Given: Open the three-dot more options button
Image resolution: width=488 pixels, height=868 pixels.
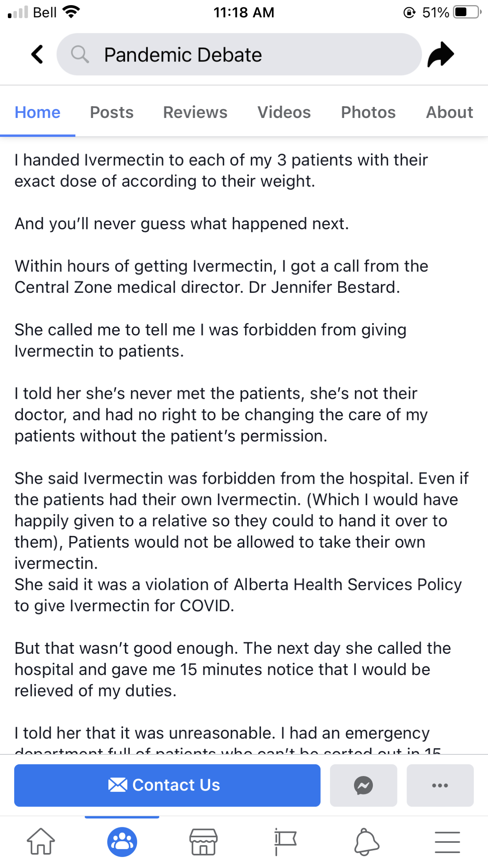Looking at the screenshot, I should click(440, 785).
